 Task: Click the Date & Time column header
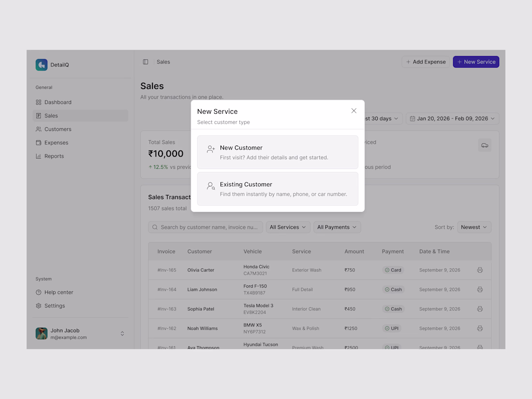pyautogui.click(x=434, y=251)
